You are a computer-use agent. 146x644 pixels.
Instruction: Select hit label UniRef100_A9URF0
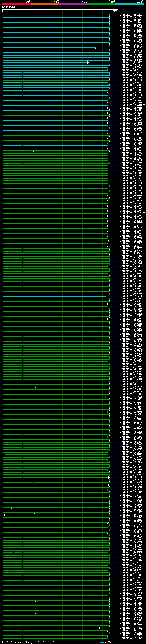coord(131,65)
